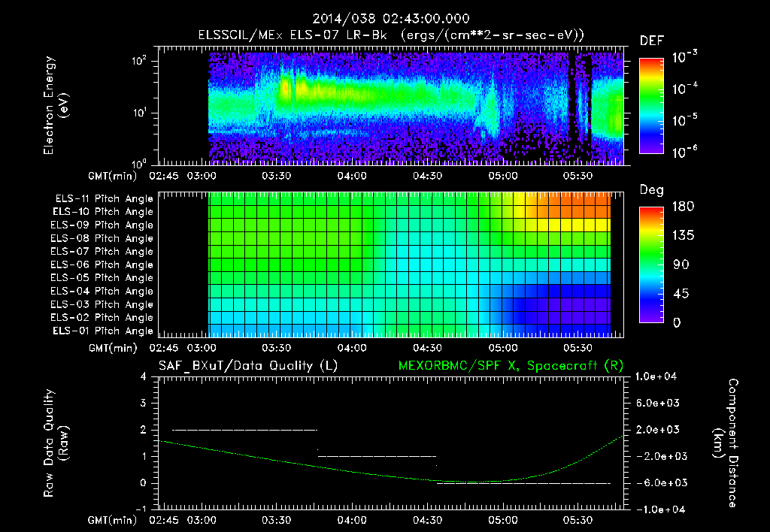The height and width of the screenshot is (532, 770).
Task: Select the ELS-03 Pitch Angle row label
Action: 102,305
